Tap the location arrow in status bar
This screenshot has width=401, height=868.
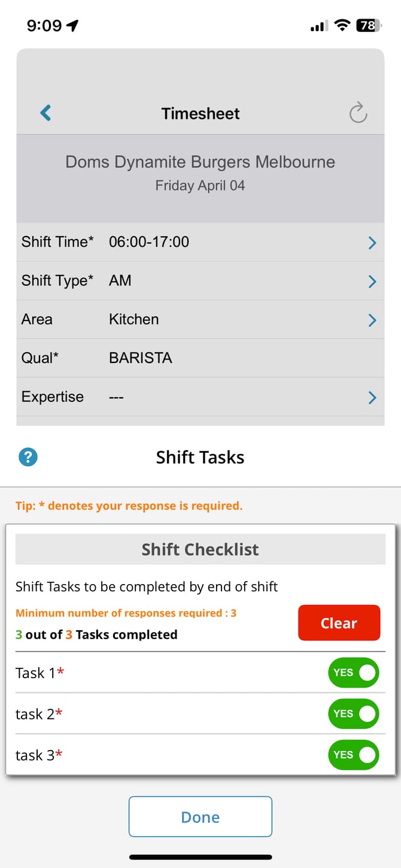(72, 25)
